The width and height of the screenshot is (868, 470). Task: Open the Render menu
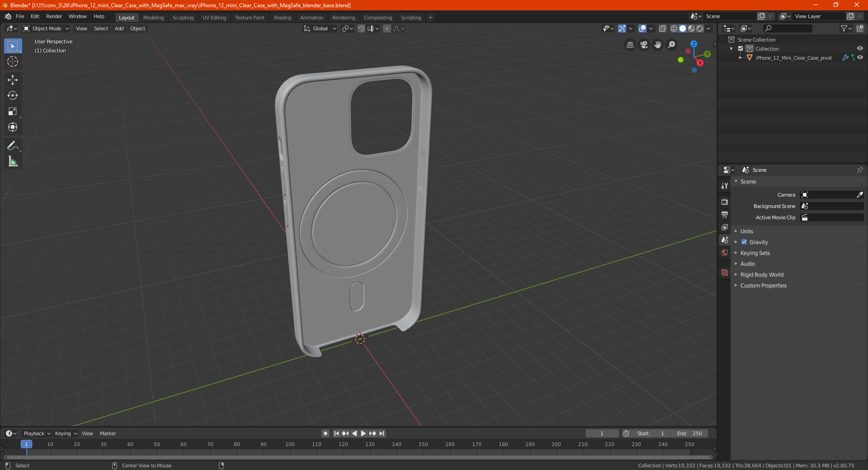pyautogui.click(x=54, y=16)
